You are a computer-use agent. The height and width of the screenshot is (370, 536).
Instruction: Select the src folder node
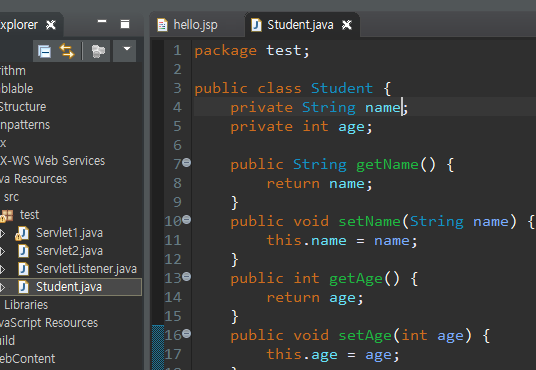(11, 197)
